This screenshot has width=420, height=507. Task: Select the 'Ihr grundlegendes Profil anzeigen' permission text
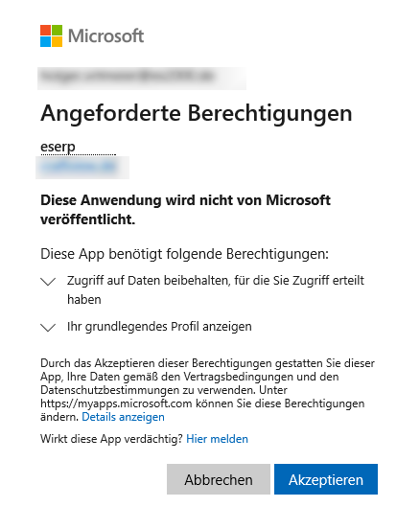tap(159, 327)
